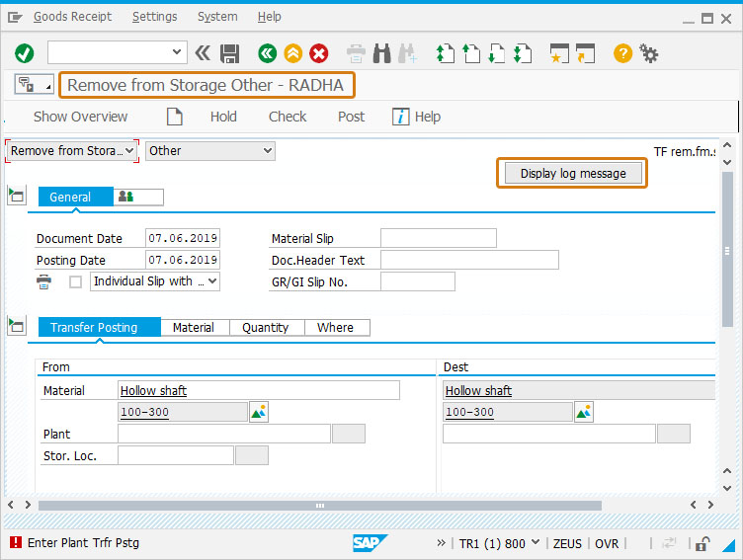Go to Previous Page icon
The width and height of the screenshot is (743, 560).
pos(471,53)
